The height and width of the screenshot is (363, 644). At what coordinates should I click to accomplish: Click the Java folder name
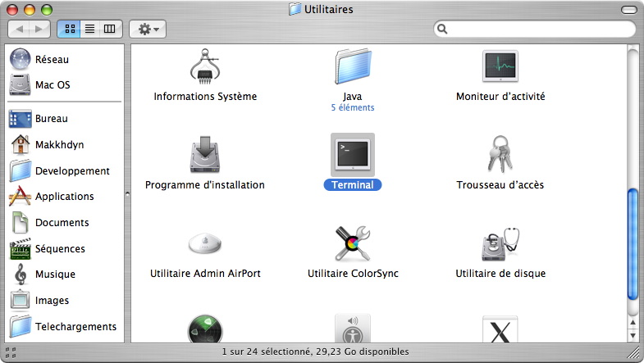click(x=353, y=97)
